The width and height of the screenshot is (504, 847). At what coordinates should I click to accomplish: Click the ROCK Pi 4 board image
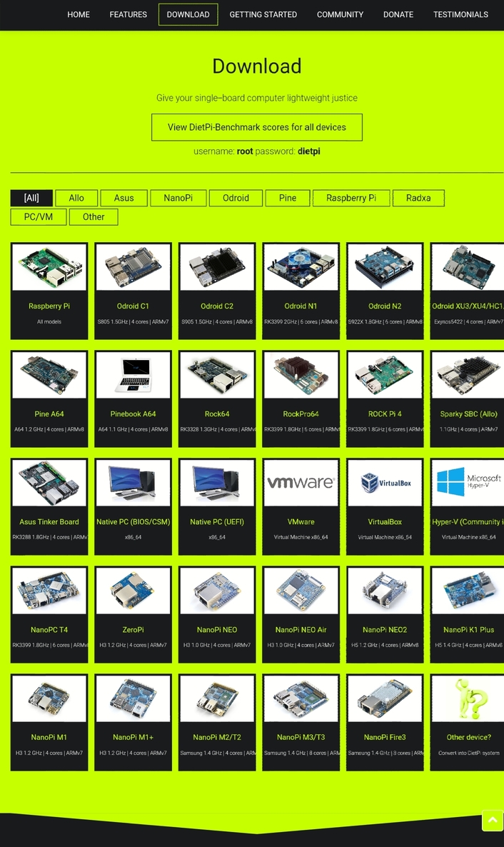click(385, 375)
